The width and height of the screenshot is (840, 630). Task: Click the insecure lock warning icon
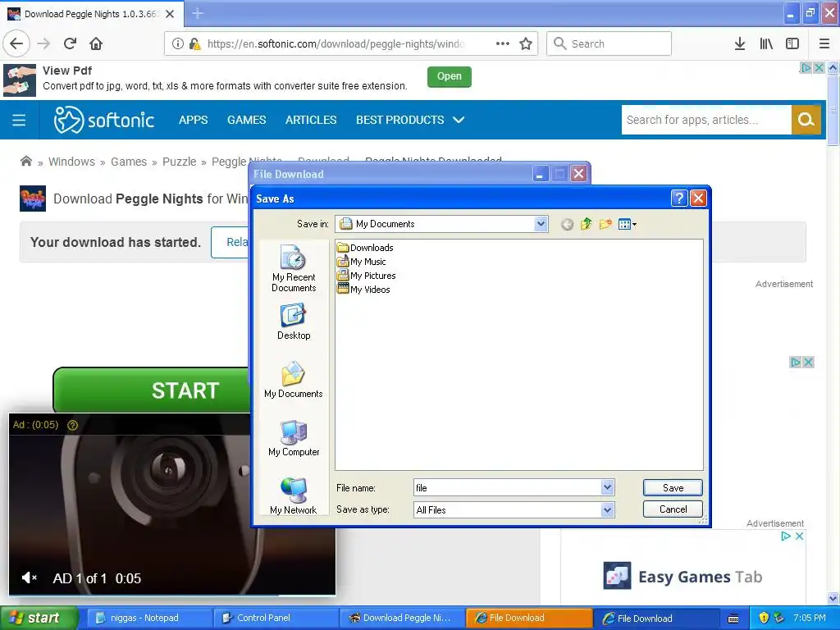pyautogui.click(x=195, y=44)
